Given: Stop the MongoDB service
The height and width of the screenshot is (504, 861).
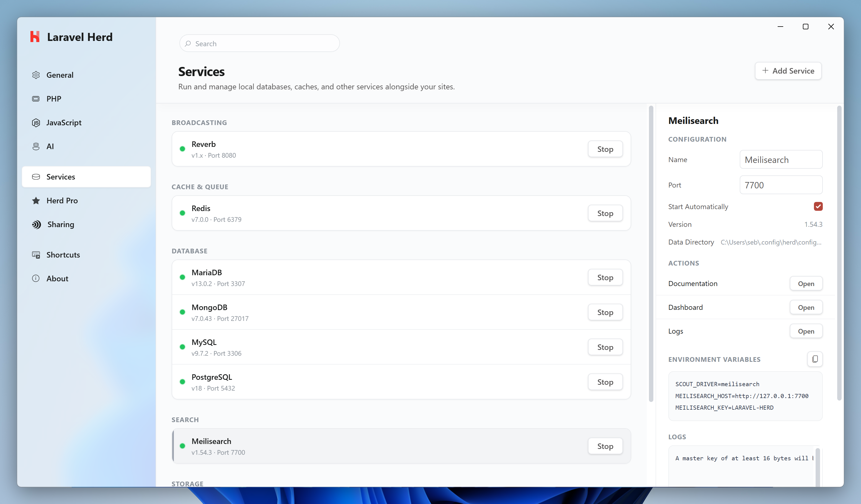Looking at the screenshot, I should [x=605, y=312].
